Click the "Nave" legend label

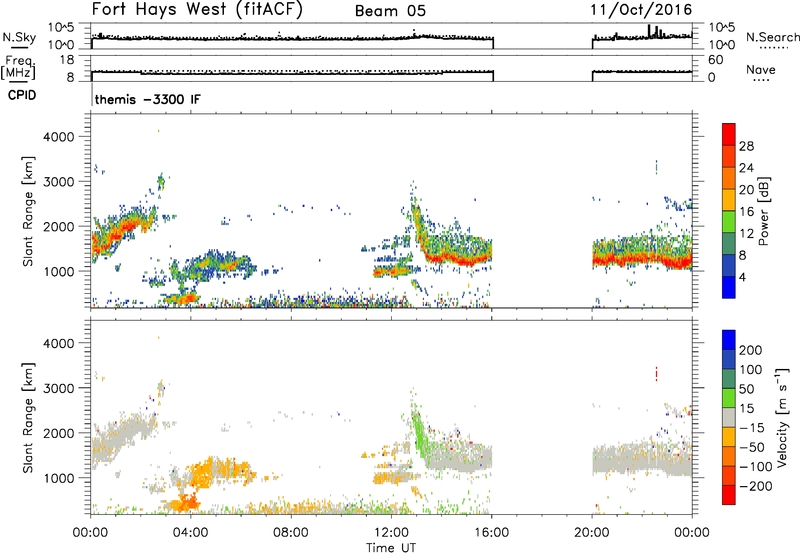pos(761,70)
